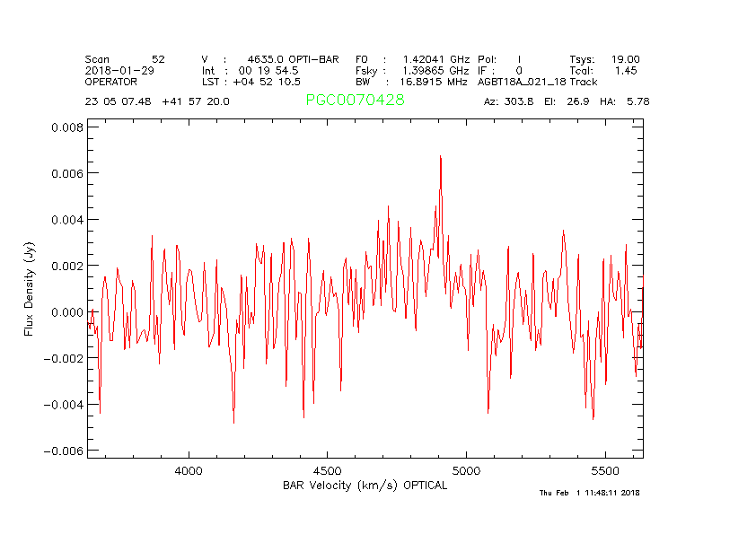Click the 0.008 tick label on flux axis
756x534 pixels.
pyautogui.click(x=66, y=127)
